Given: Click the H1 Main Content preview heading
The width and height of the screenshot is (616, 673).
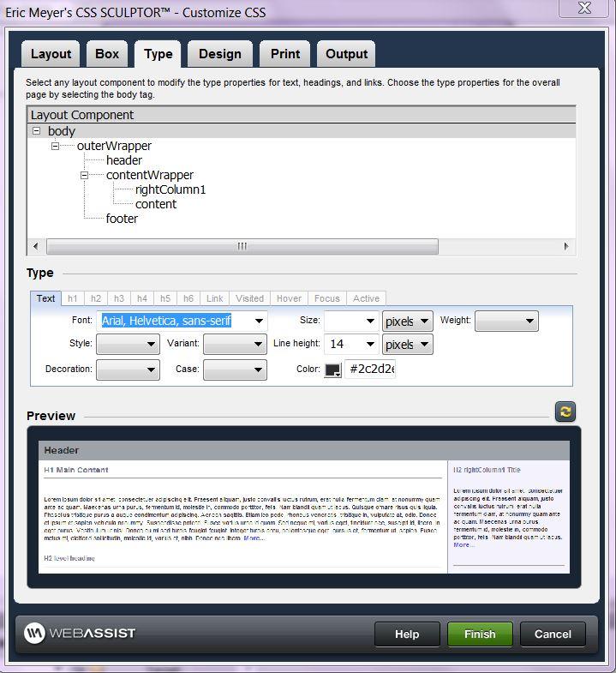Looking at the screenshot, I should pyautogui.click(x=76, y=470).
